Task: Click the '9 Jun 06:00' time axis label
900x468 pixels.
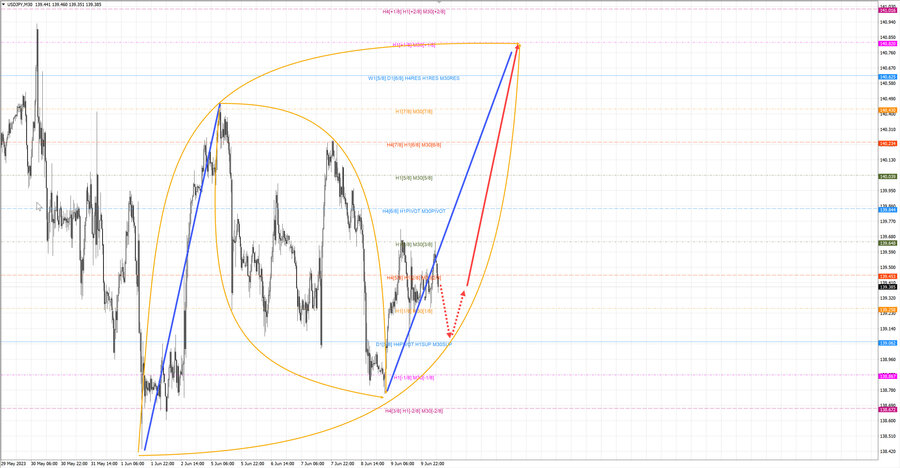Action: tap(402, 463)
